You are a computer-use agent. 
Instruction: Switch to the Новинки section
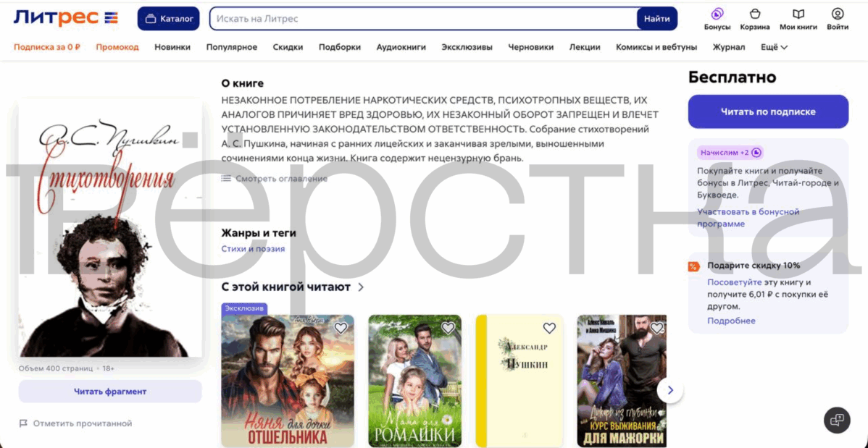172,47
